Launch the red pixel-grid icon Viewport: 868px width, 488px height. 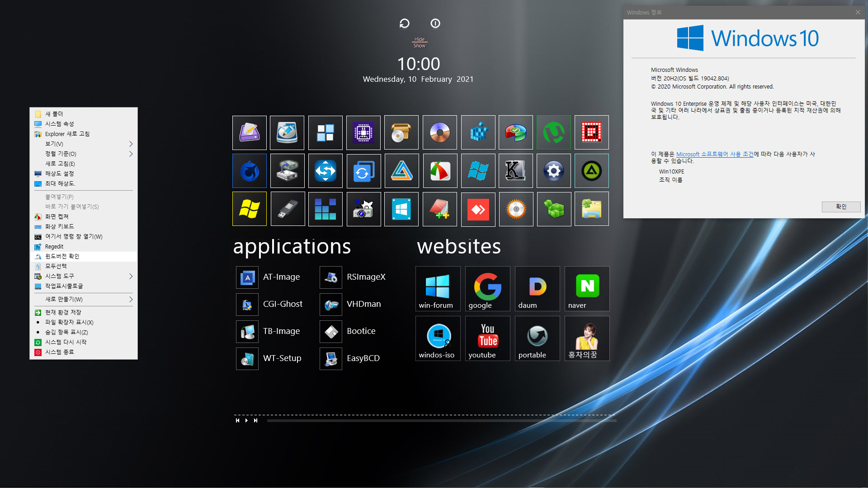point(592,132)
